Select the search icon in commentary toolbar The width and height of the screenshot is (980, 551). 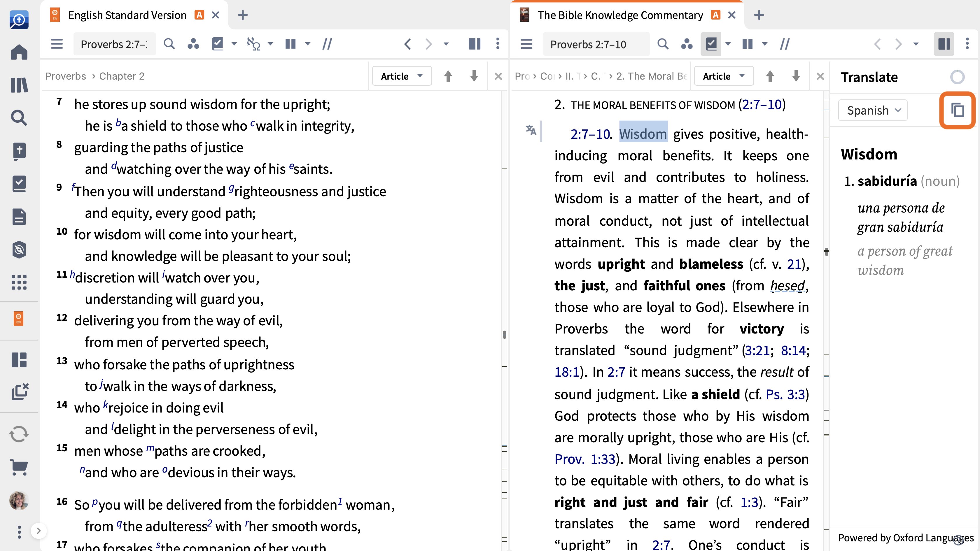pos(663,44)
